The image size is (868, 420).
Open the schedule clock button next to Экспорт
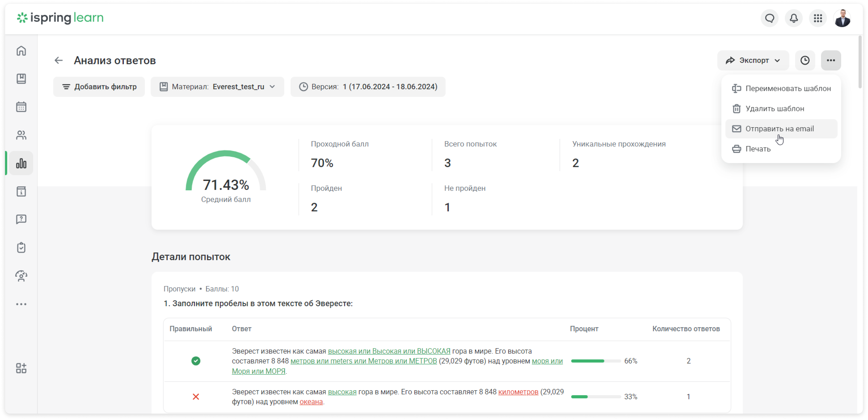[805, 60]
